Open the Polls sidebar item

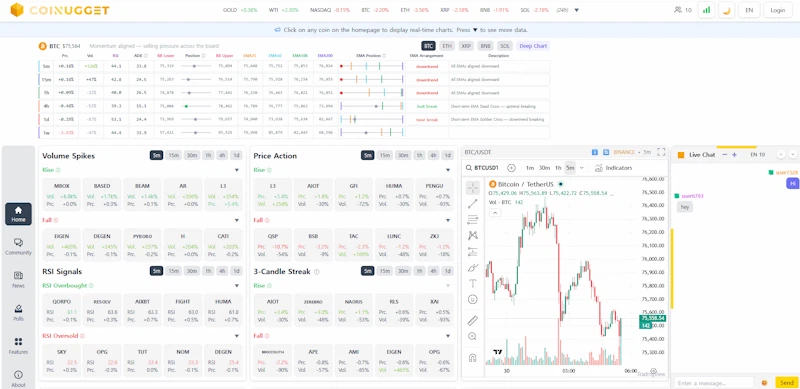coord(18,313)
